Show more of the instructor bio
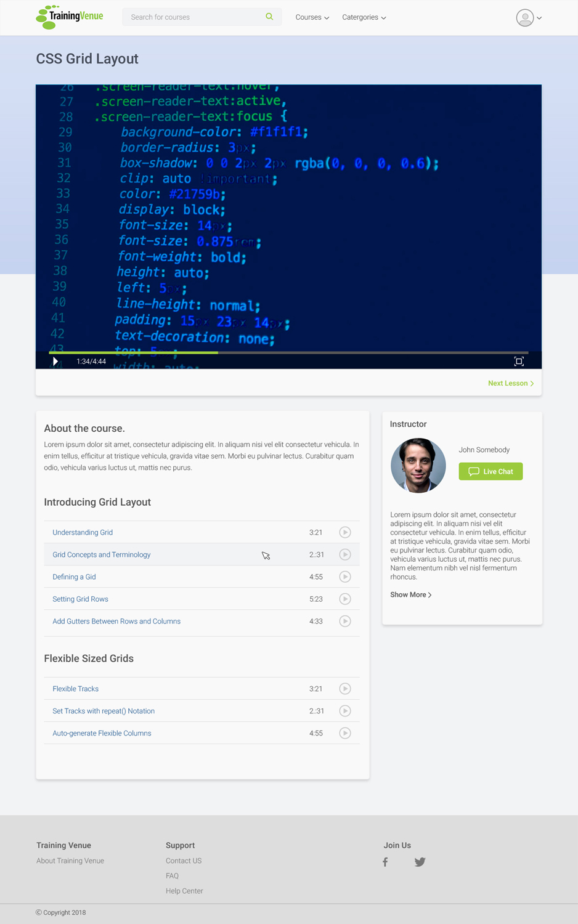Screen dimensions: 578x924 410,594
